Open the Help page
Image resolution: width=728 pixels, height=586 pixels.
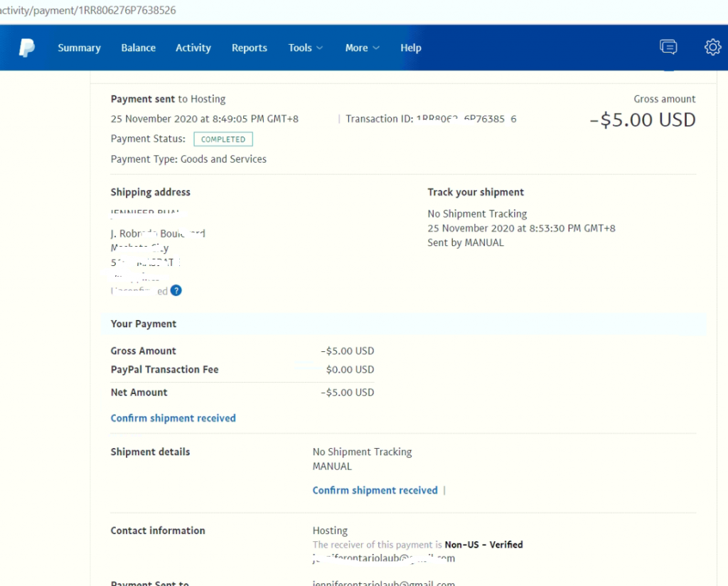click(x=411, y=48)
